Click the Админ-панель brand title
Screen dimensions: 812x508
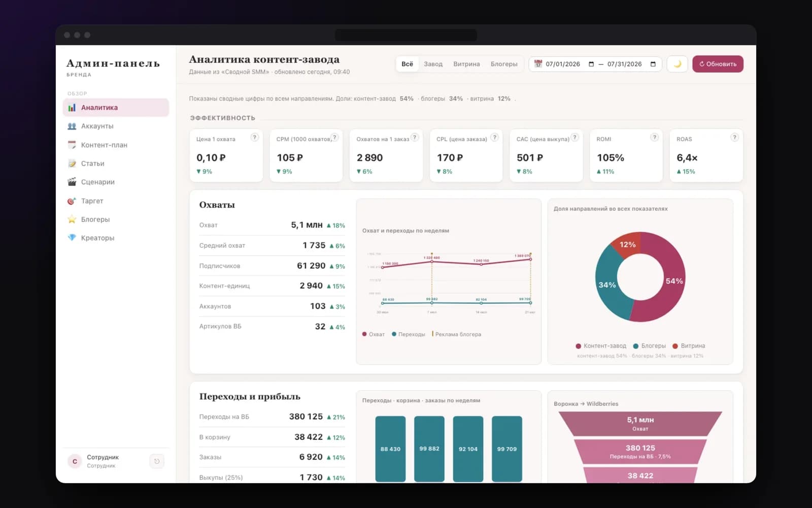click(x=113, y=63)
